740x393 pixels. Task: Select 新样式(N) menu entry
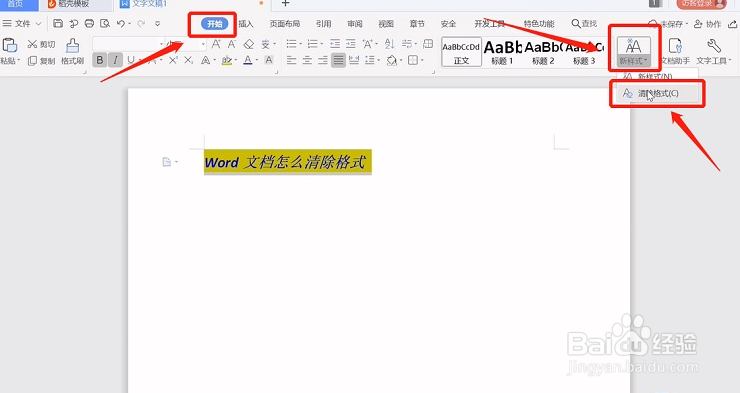(657, 76)
